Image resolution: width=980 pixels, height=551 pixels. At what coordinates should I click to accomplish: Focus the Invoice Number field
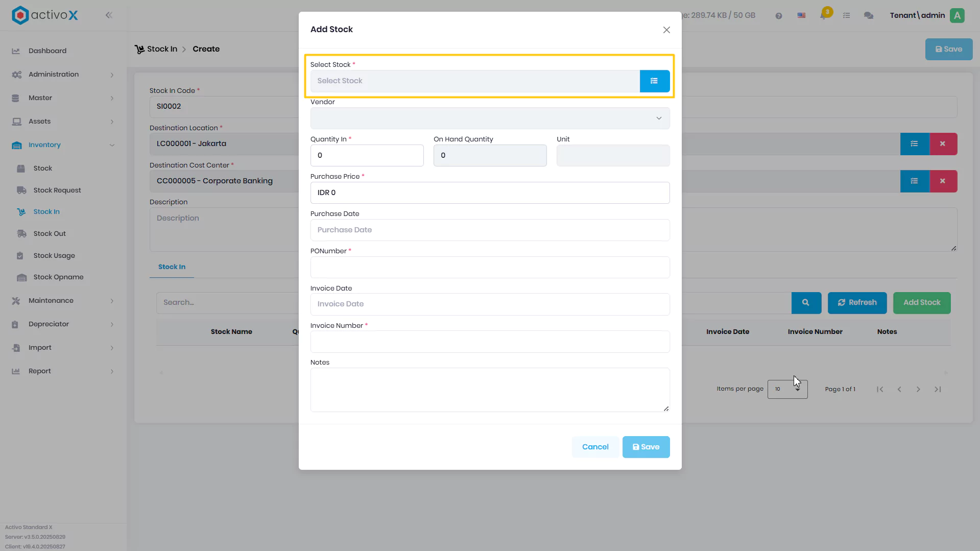490,342
